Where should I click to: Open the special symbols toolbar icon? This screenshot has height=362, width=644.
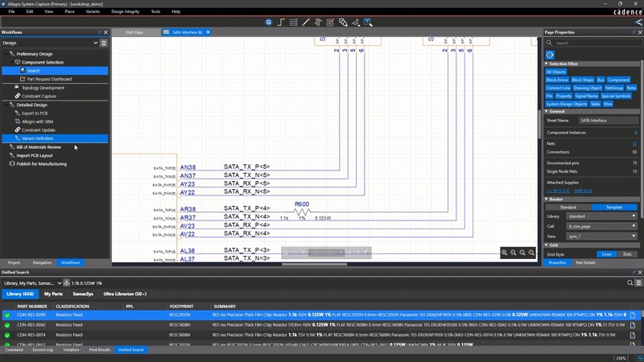coord(356,23)
